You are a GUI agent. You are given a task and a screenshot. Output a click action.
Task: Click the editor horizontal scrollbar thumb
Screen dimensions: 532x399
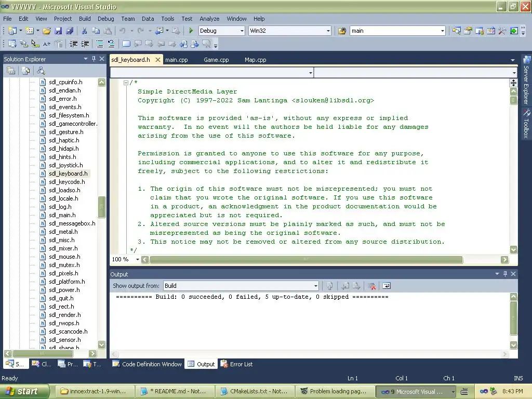[x=306, y=260]
